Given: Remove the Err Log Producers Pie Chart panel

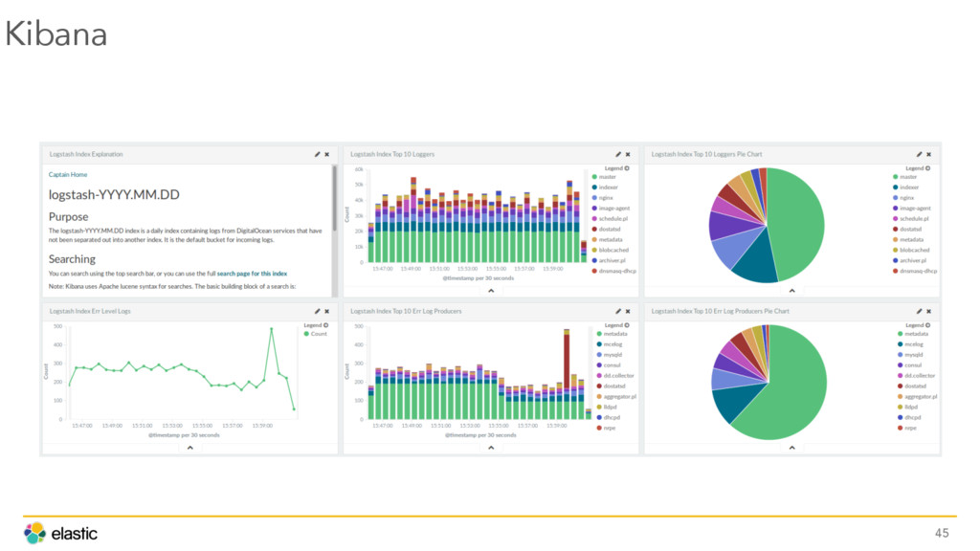Looking at the screenshot, I should pos(928,311).
